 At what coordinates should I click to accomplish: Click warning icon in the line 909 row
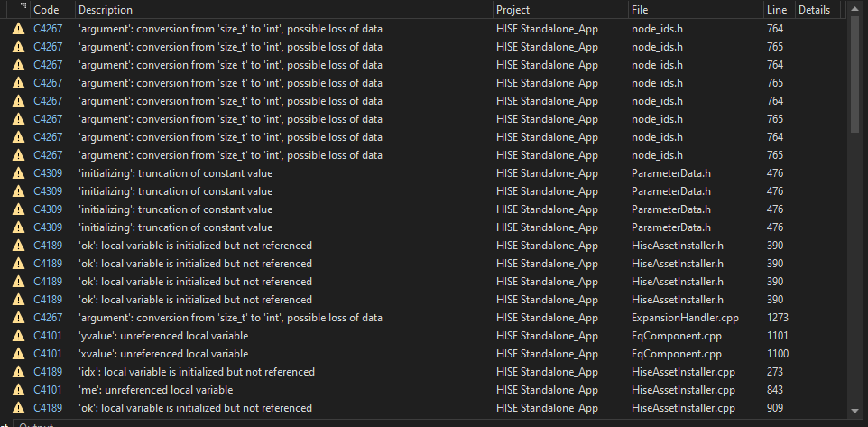19,408
